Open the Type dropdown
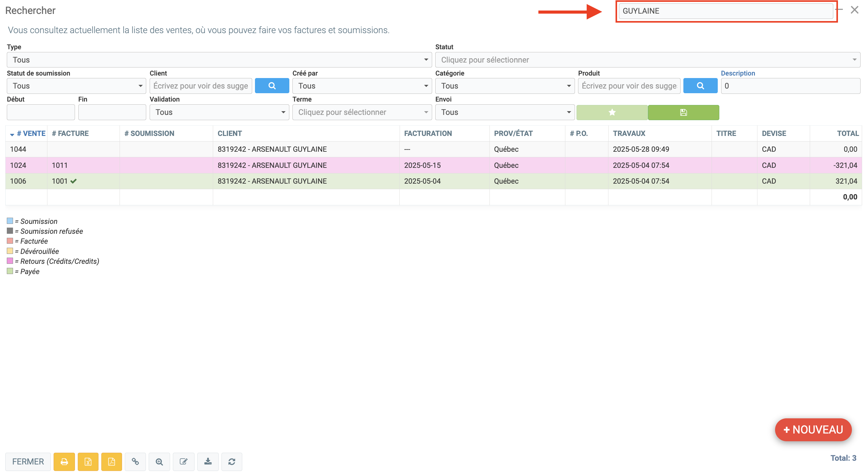This screenshot has width=868, height=475. pos(219,60)
